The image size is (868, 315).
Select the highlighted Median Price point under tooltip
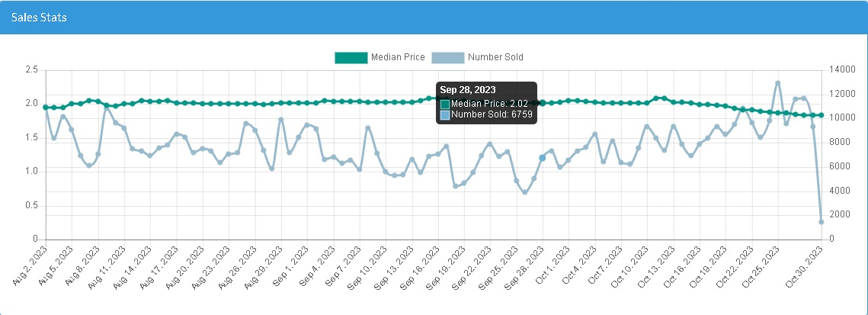tap(542, 102)
